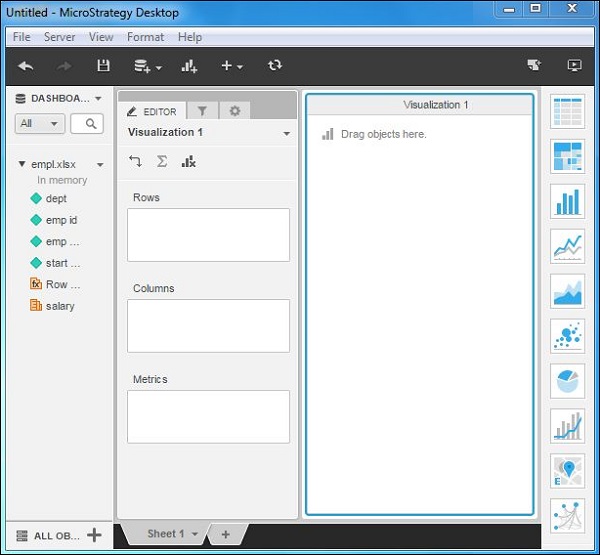
Task: Click the Visualization 1 title bar
Action: tap(419, 104)
